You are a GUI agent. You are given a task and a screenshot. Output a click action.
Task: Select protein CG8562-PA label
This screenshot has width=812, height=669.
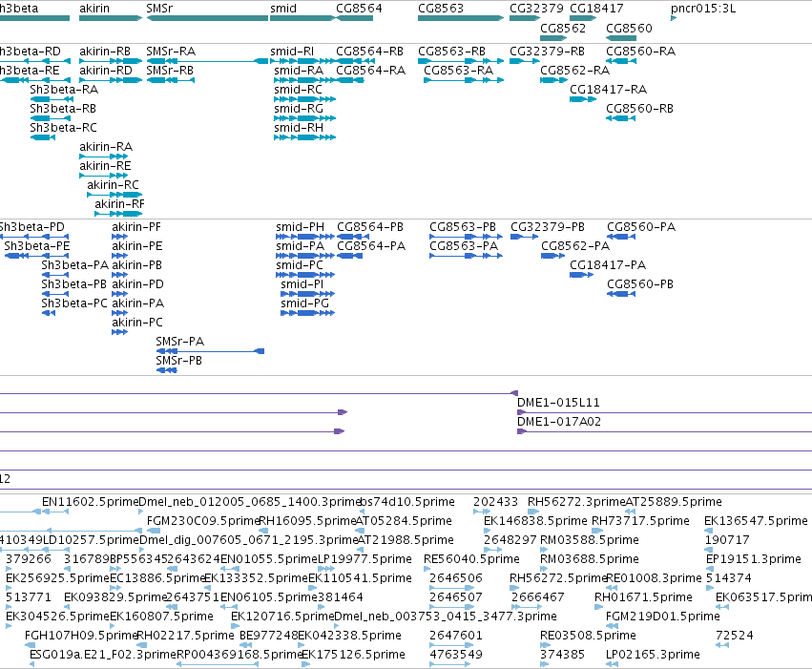[x=574, y=246]
